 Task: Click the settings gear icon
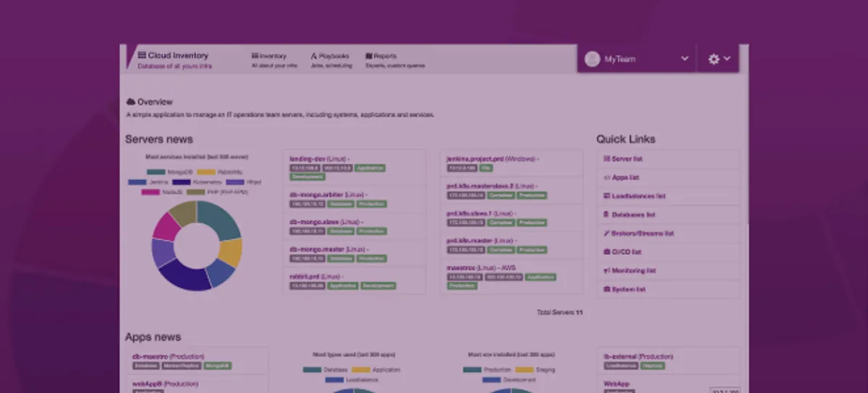713,59
